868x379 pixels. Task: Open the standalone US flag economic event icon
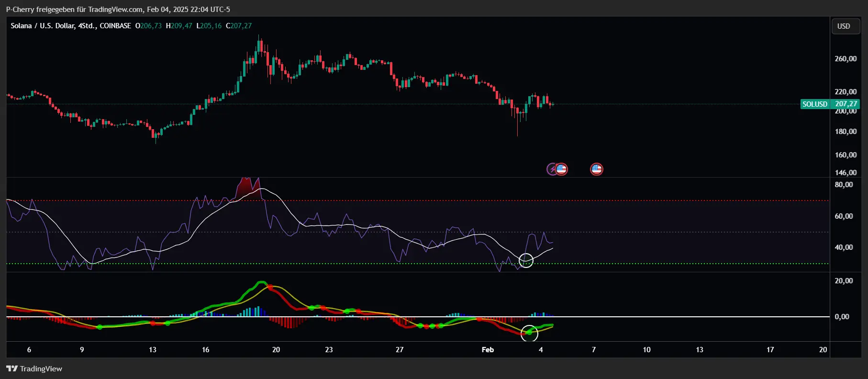[x=596, y=169]
